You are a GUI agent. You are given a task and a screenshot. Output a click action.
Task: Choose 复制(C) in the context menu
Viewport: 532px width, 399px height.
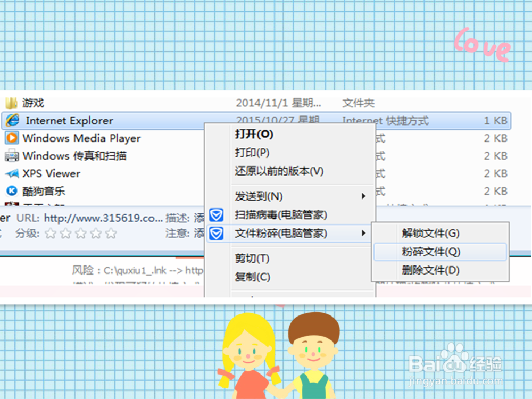[252, 277]
